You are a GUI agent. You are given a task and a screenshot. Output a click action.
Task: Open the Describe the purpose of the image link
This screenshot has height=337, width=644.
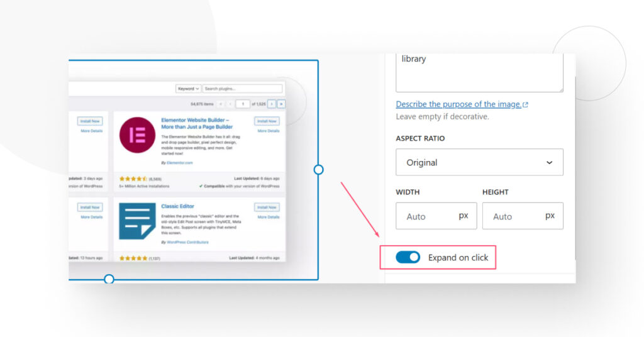point(458,104)
